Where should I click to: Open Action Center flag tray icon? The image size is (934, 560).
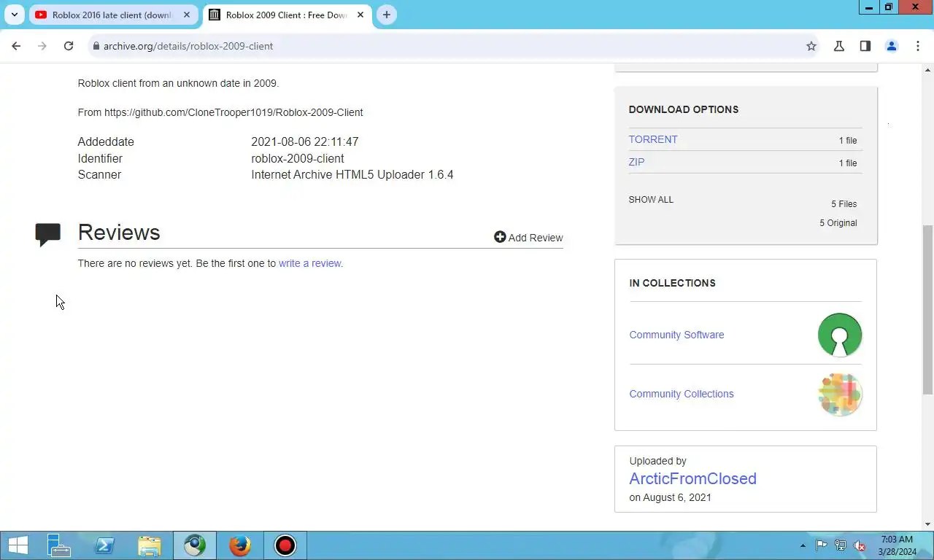tap(821, 545)
